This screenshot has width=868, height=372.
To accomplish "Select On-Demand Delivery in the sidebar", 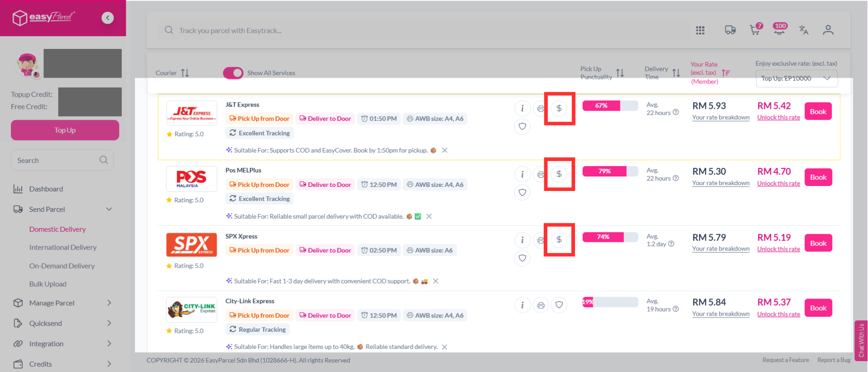I will coord(62,266).
